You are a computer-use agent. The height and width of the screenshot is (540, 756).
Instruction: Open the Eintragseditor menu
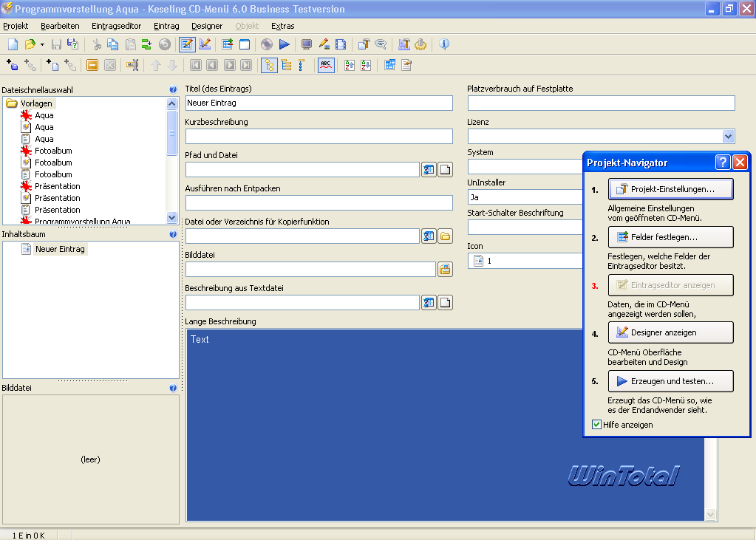click(x=116, y=26)
